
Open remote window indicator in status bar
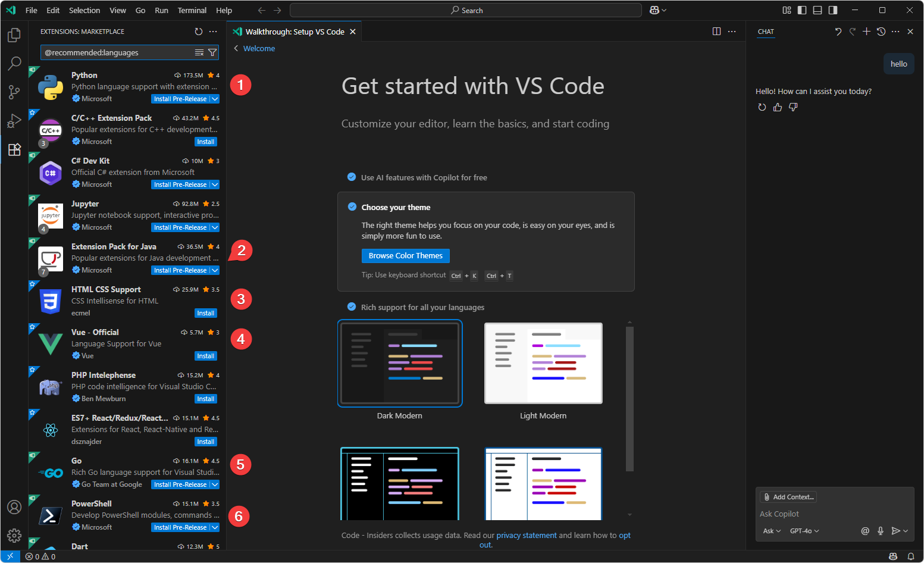(x=10, y=556)
